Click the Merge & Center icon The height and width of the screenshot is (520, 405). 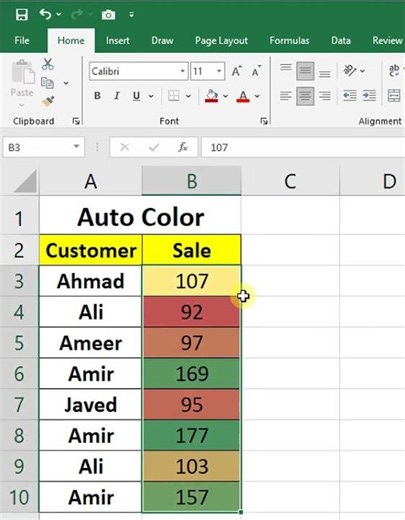coord(394,96)
